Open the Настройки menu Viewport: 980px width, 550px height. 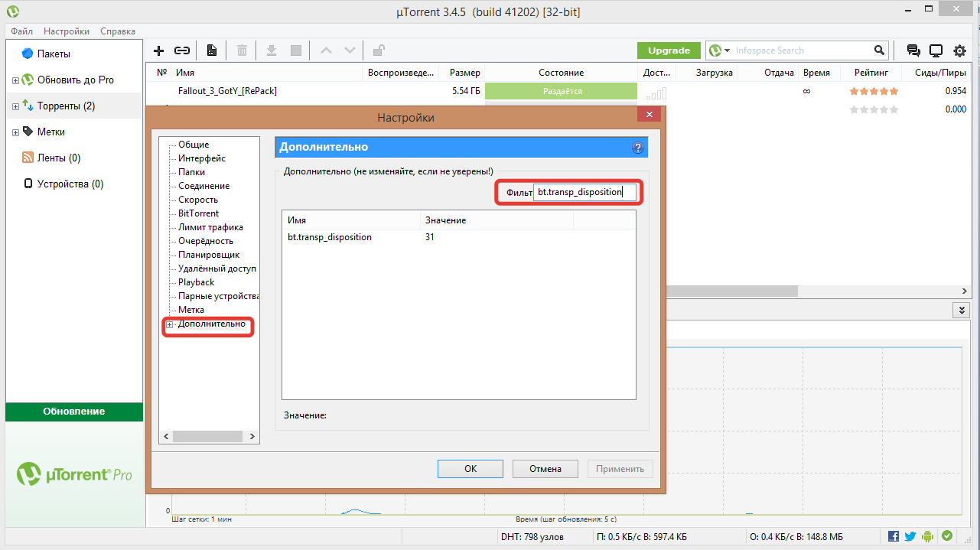(x=67, y=31)
